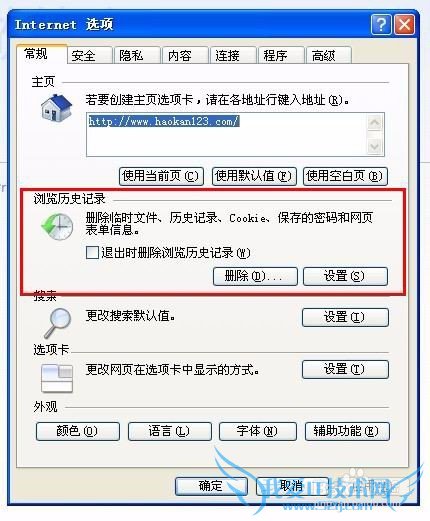Click the tabs section window icon

(x=57, y=378)
